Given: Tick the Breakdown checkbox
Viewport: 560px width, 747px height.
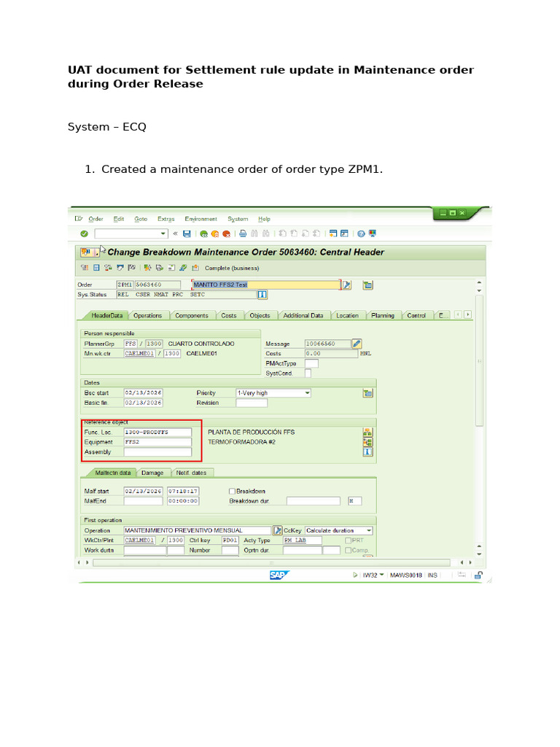Looking at the screenshot, I should pos(233,491).
